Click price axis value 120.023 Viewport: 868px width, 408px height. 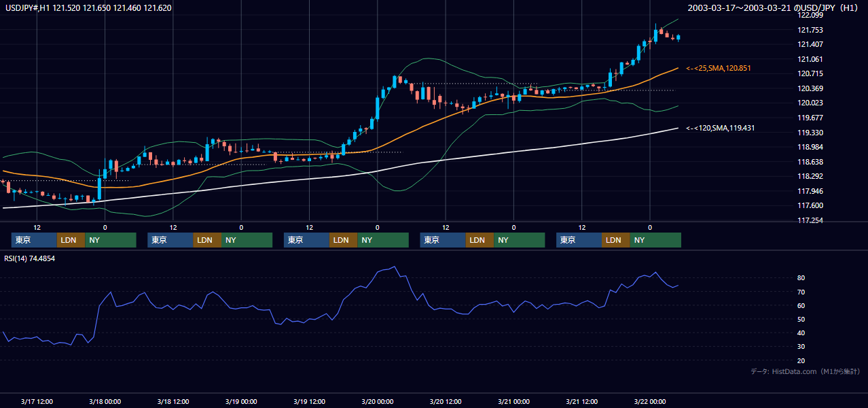[810, 103]
